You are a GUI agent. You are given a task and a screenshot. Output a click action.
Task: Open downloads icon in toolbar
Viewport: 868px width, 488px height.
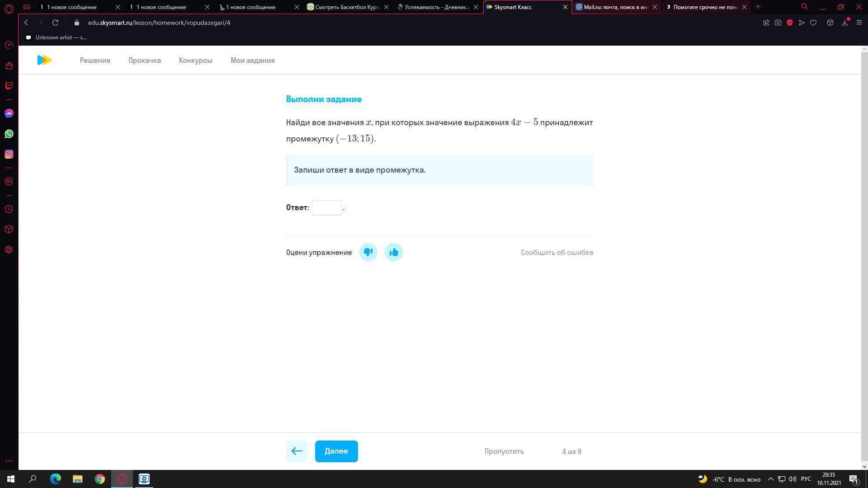pos(844,23)
